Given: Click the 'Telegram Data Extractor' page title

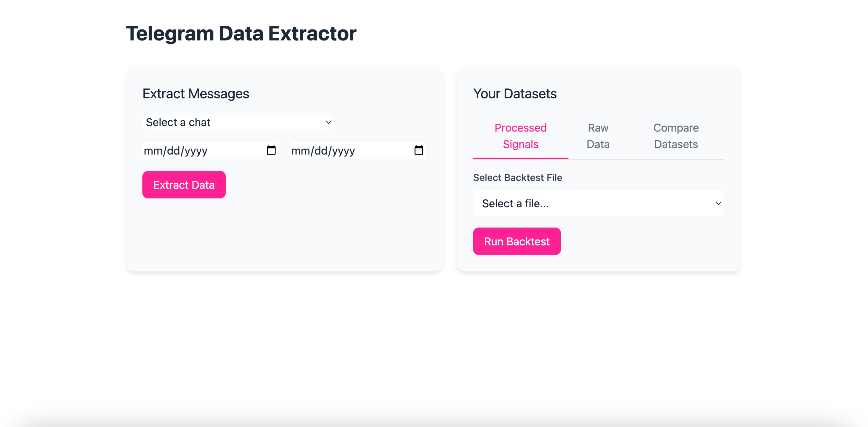Looking at the screenshot, I should [241, 34].
